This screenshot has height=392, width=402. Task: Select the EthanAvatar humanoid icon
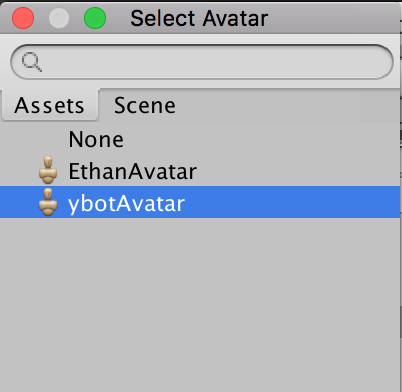[x=48, y=170]
